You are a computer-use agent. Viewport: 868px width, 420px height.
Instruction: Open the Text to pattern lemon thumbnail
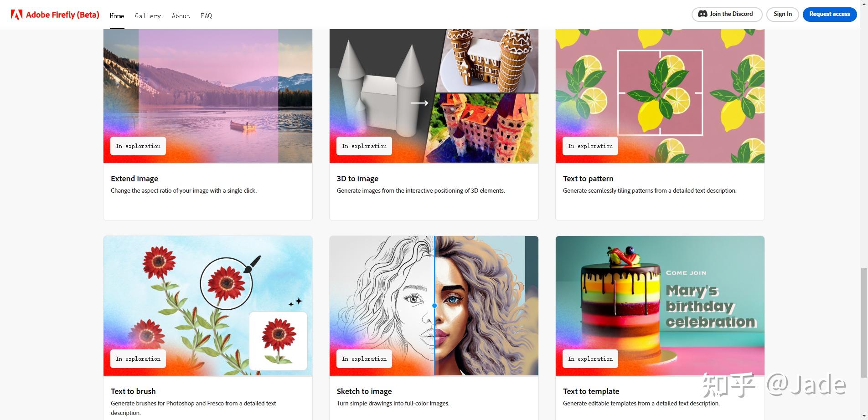[660, 96]
